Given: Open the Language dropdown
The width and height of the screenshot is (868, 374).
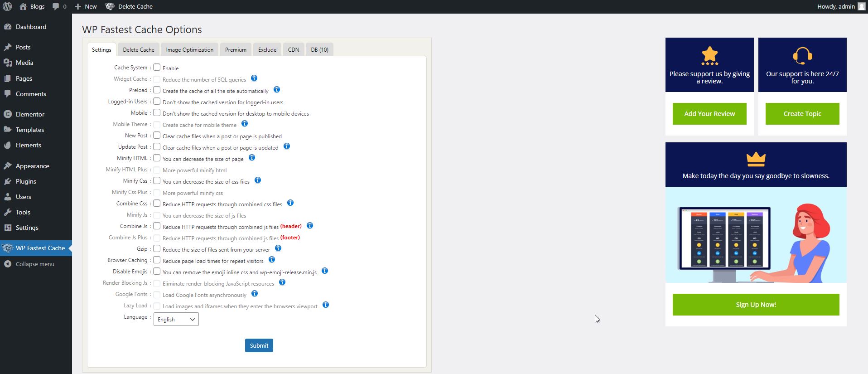Looking at the screenshot, I should coord(176,319).
